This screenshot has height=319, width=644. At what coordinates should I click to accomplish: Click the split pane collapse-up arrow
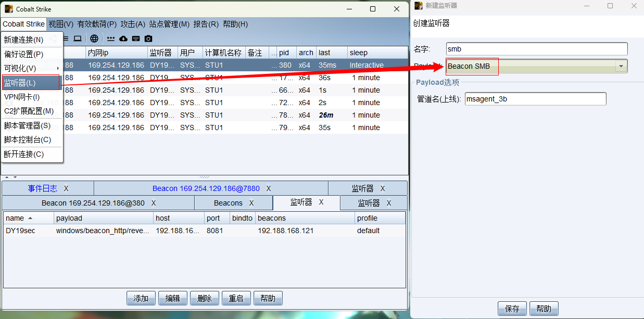click(6, 177)
